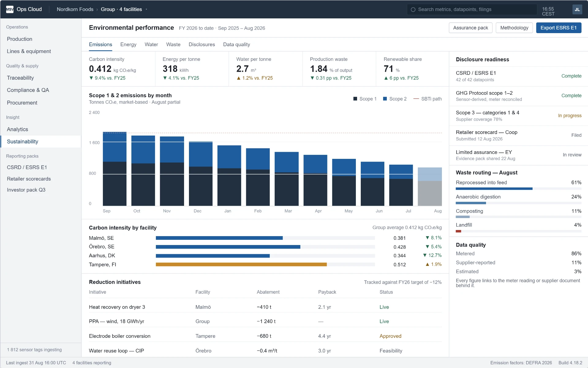This screenshot has width=588, height=368.
Task: Focus the Search metrics input field
Action: [x=472, y=10]
